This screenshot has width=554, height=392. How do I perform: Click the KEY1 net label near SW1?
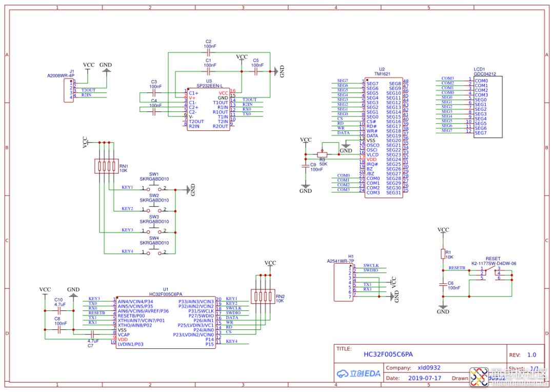click(127, 187)
